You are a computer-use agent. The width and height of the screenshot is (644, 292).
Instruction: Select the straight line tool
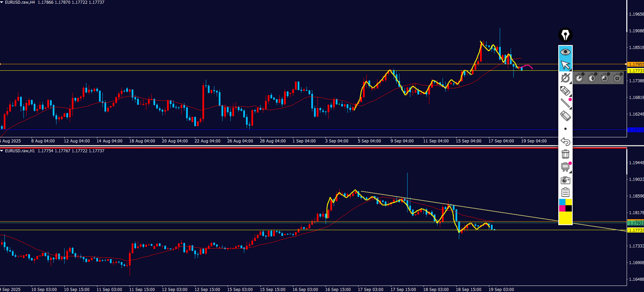[565, 103]
